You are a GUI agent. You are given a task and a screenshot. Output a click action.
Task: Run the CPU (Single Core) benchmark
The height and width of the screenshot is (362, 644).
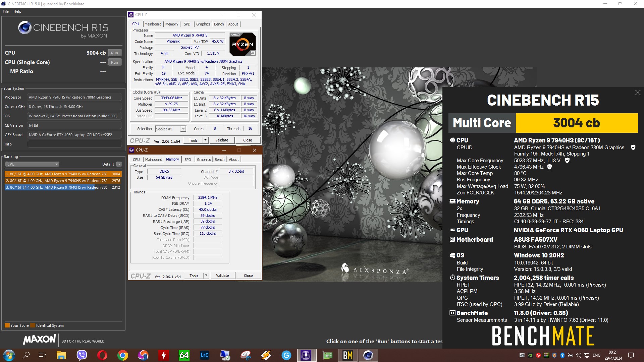[114, 62]
